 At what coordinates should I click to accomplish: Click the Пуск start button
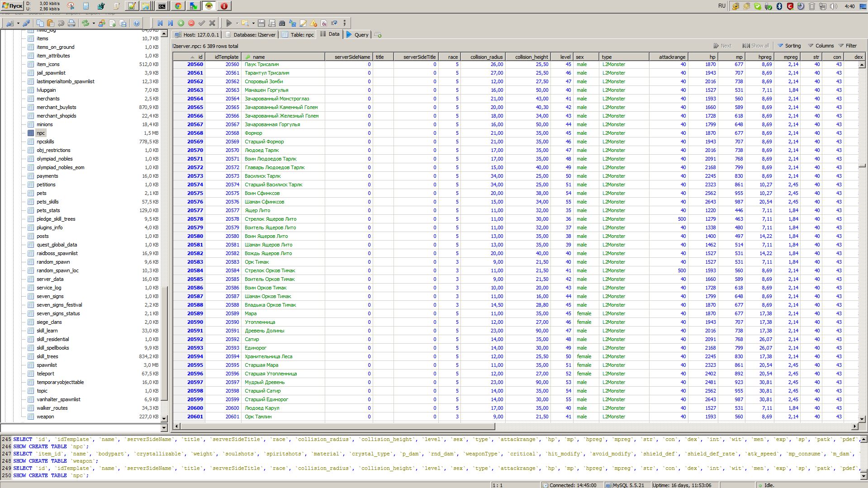point(12,6)
